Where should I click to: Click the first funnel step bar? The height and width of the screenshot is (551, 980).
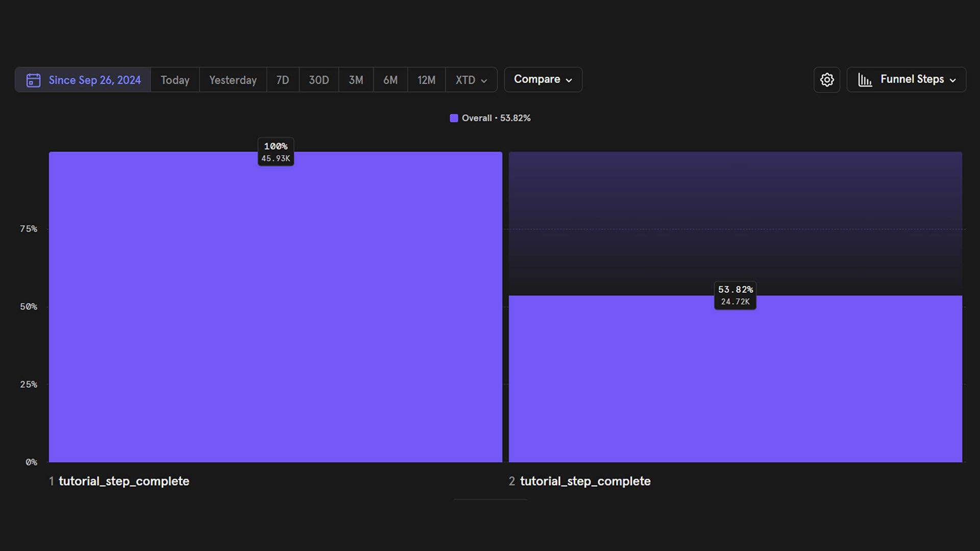point(276,307)
